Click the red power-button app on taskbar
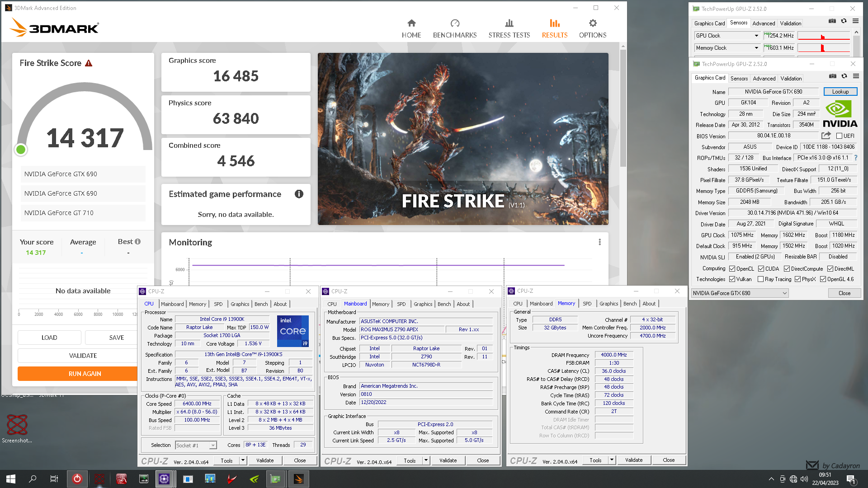Image resolution: width=868 pixels, height=488 pixels. (77, 479)
